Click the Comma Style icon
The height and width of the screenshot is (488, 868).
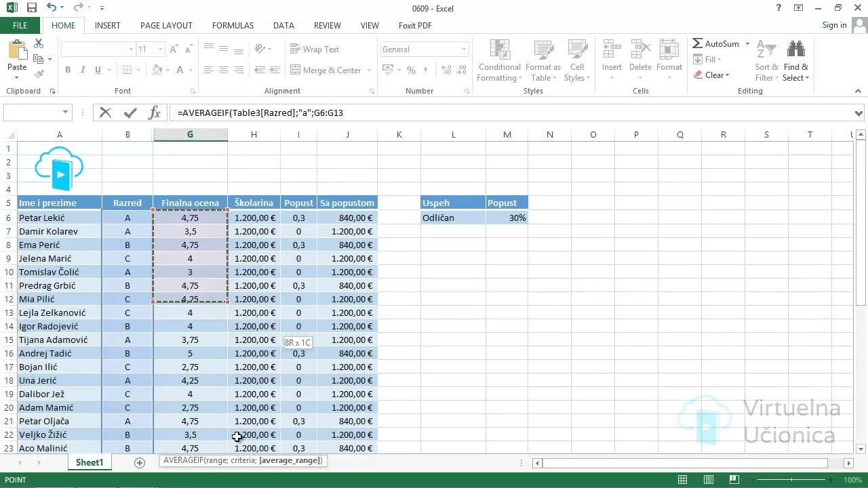pyautogui.click(x=427, y=70)
